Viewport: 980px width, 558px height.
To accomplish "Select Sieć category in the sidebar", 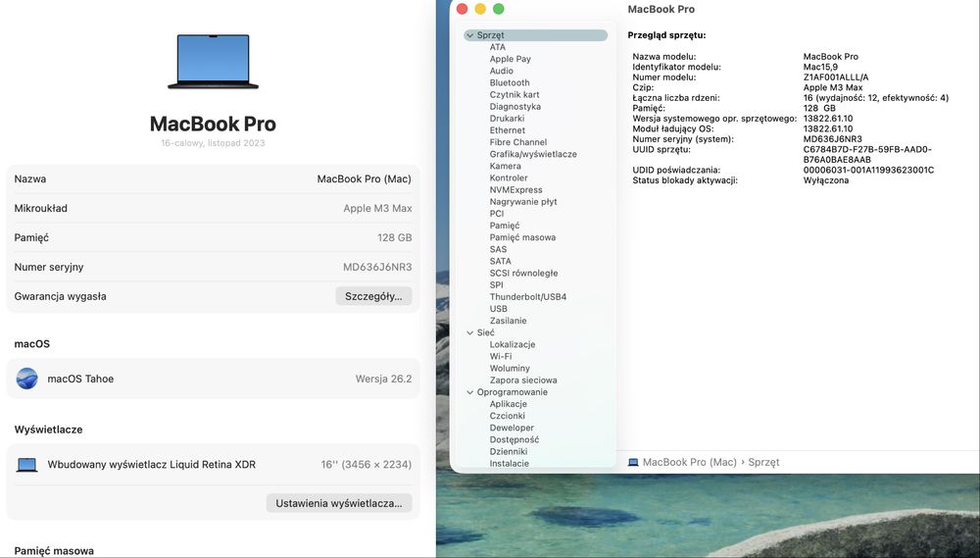I will click(x=486, y=332).
